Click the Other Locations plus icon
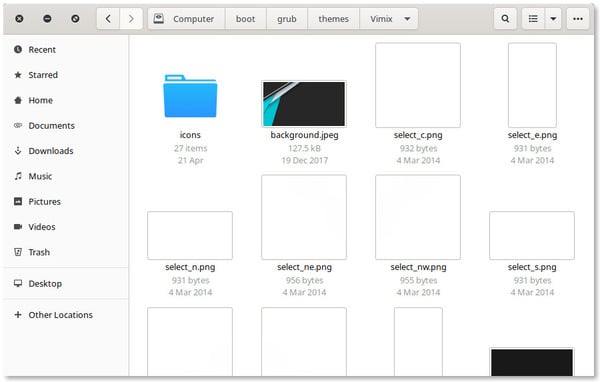The image size is (600, 382). (18, 315)
